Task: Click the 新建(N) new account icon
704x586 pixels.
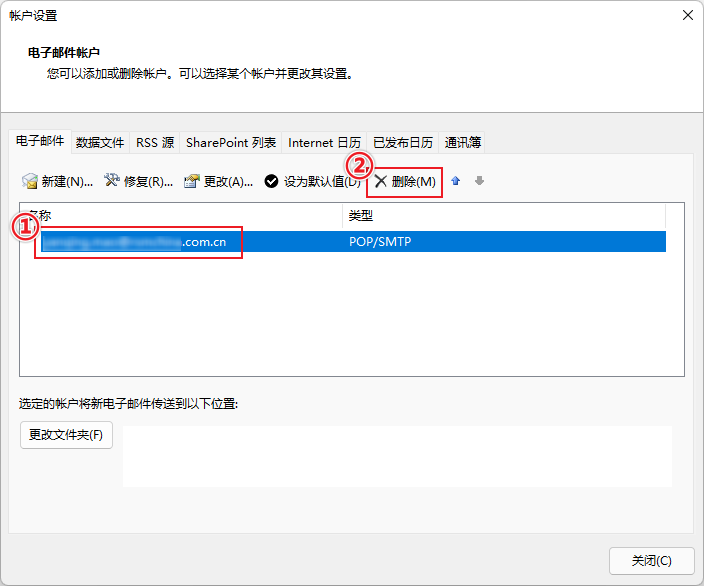Action: coord(31,181)
